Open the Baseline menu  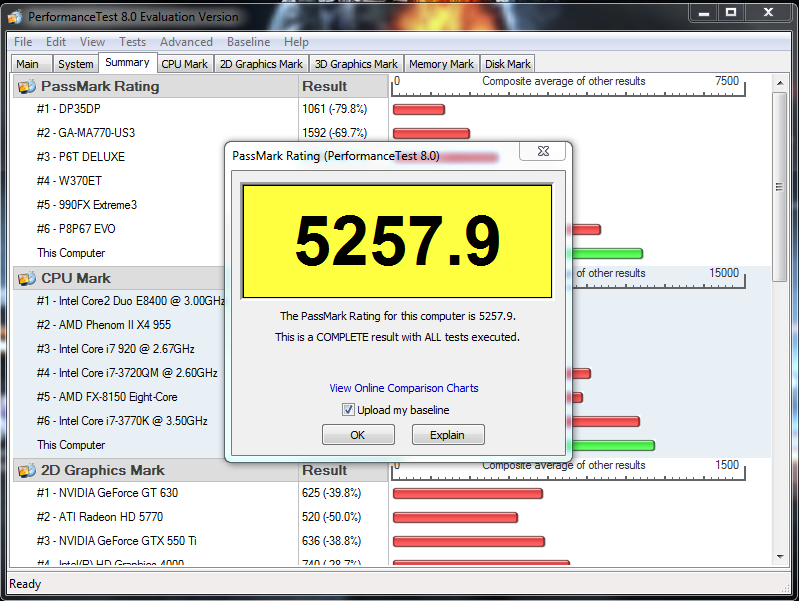tap(248, 42)
